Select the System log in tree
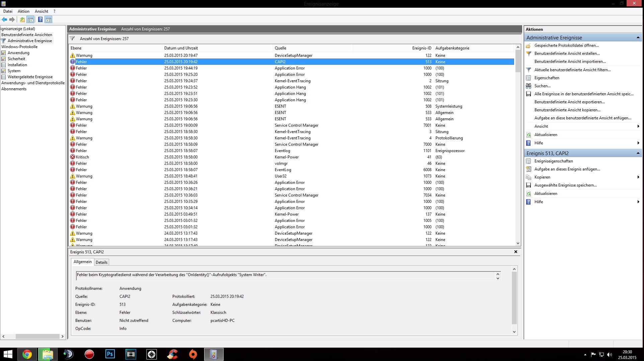 click(x=14, y=71)
